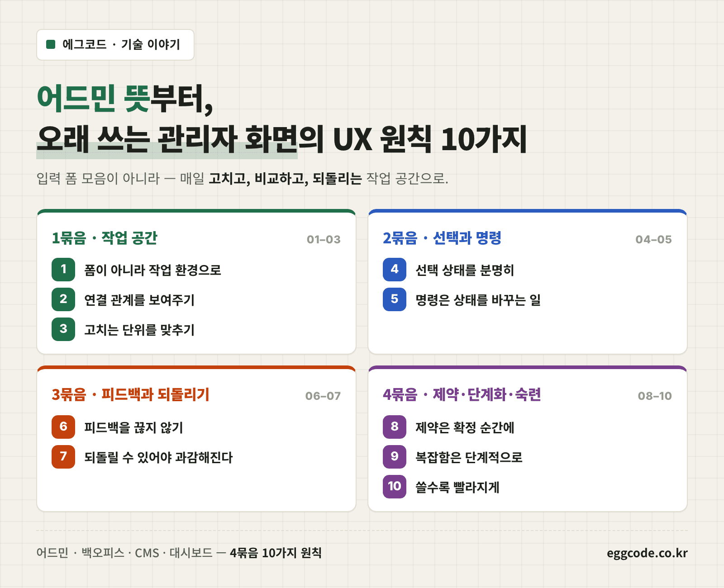Screen dimensions: 724x588
Task: Click the item 선택 상태를 분명히
Action: 465,270
